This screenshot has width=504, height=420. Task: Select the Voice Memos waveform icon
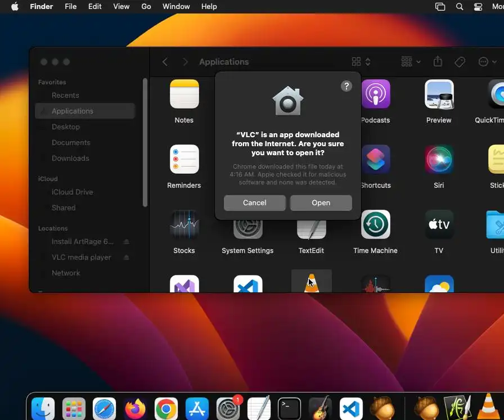(375, 284)
